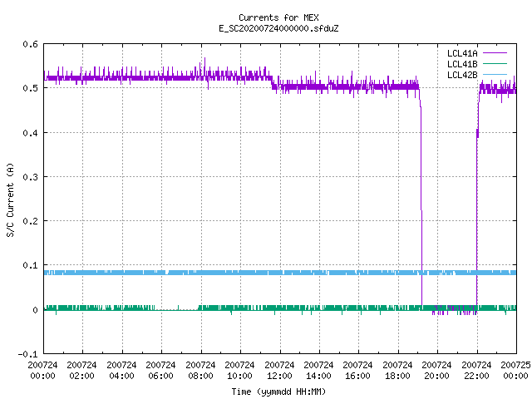The width and height of the screenshot is (532, 399).
Task: Click the blue LCL42B legend line sample
Action: click(x=495, y=74)
